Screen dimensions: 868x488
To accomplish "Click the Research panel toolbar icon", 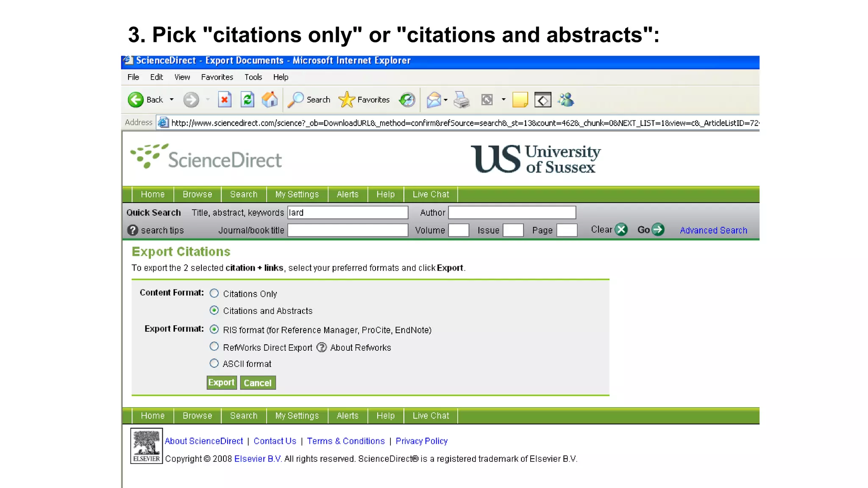I will pos(543,100).
